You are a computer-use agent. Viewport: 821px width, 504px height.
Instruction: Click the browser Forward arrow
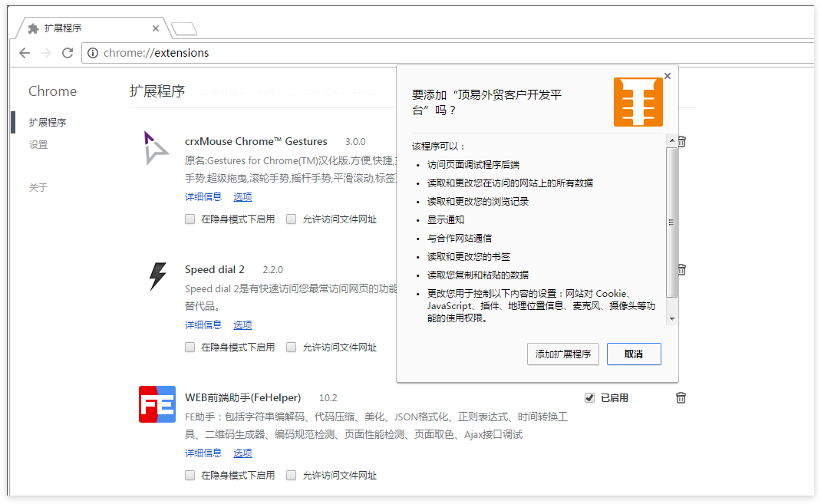click(x=46, y=53)
